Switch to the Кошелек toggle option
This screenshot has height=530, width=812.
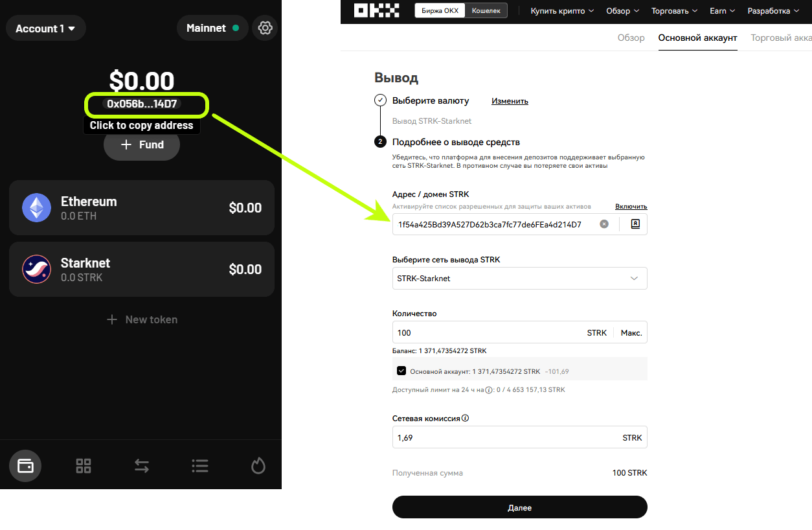click(486, 10)
